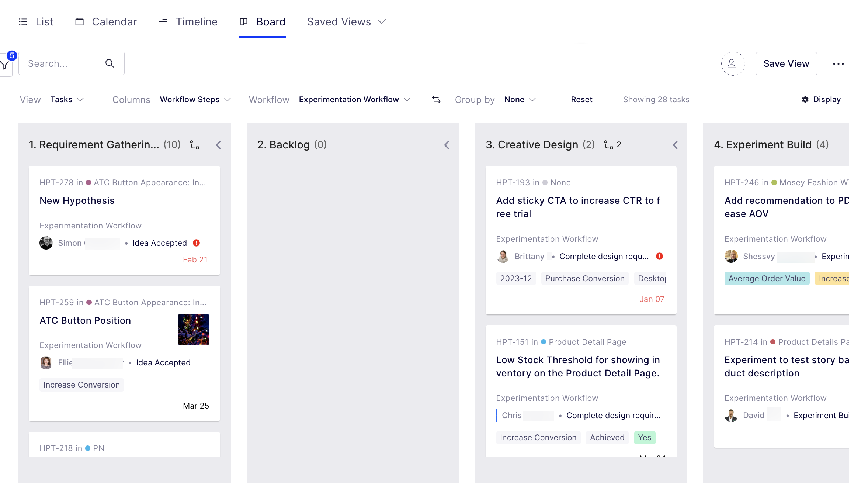Click the Board view icon
The height and width of the screenshot is (499, 868).
243,22
